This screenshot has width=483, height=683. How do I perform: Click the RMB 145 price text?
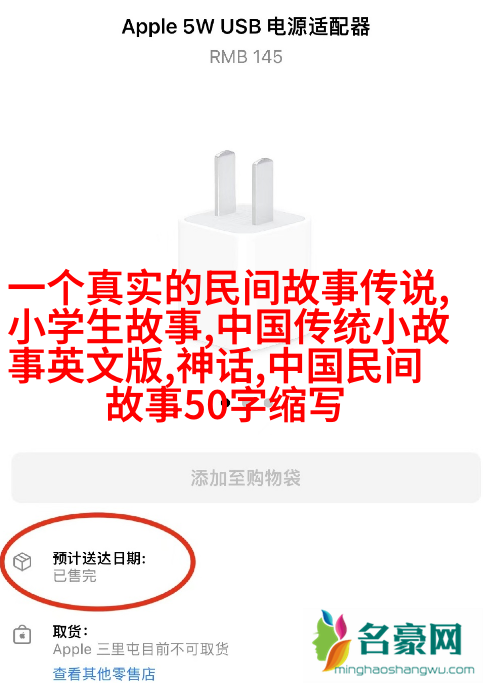pos(246,57)
